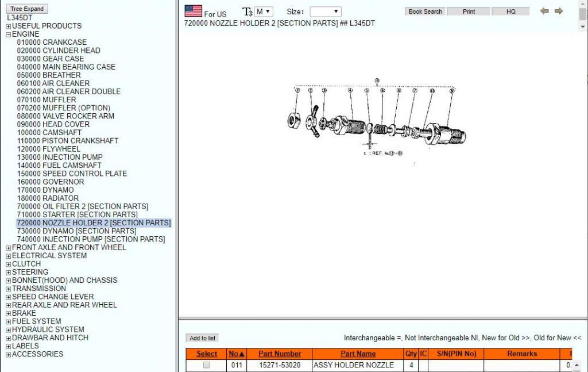Go to previous page with left arrow
The width and height of the screenshot is (588, 372).
[x=544, y=11]
